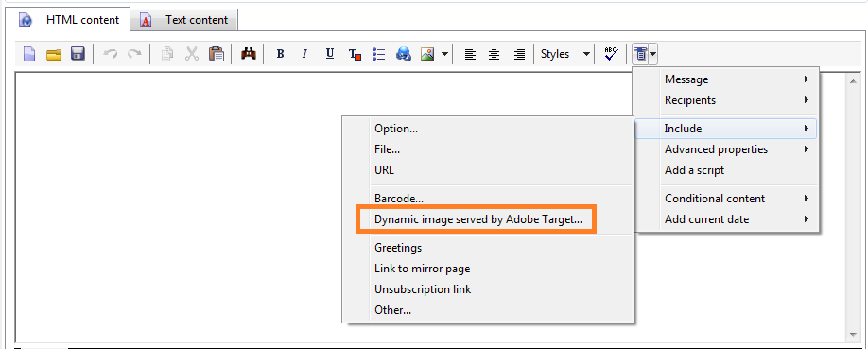This screenshot has width=868, height=349.
Task: Choose Barcode... in the submenu
Action: (x=488, y=199)
